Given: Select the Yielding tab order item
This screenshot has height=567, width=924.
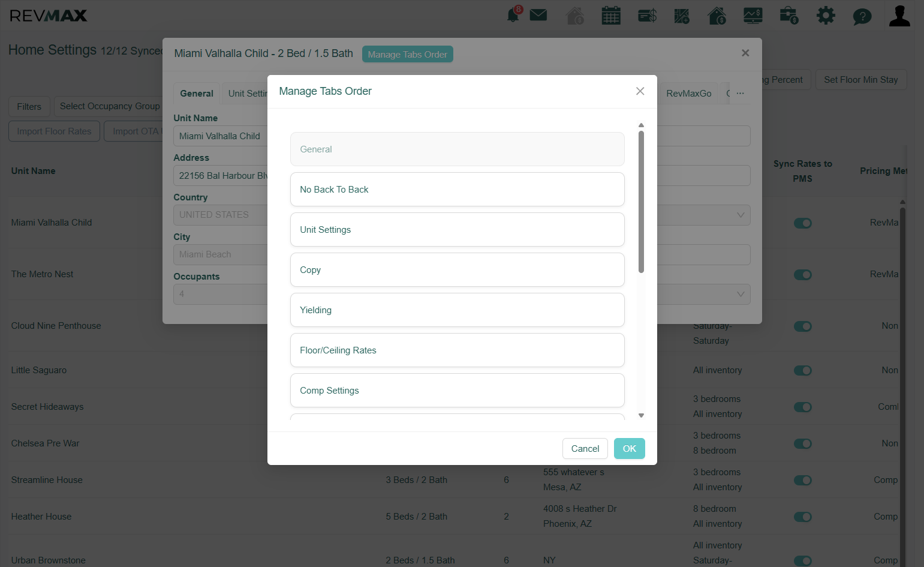Looking at the screenshot, I should (458, 310).
